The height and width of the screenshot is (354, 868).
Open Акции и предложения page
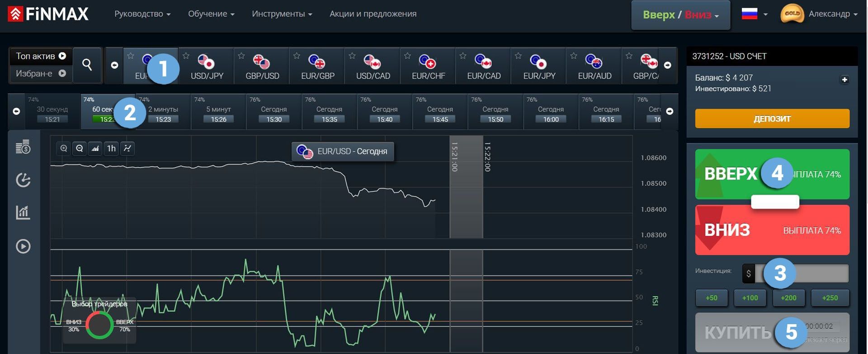tap(373, 14)
